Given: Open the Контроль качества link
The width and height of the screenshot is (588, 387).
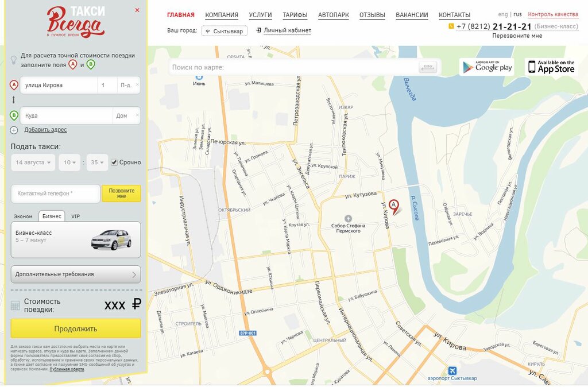Looking at the screenshot, I should [553, 14].
